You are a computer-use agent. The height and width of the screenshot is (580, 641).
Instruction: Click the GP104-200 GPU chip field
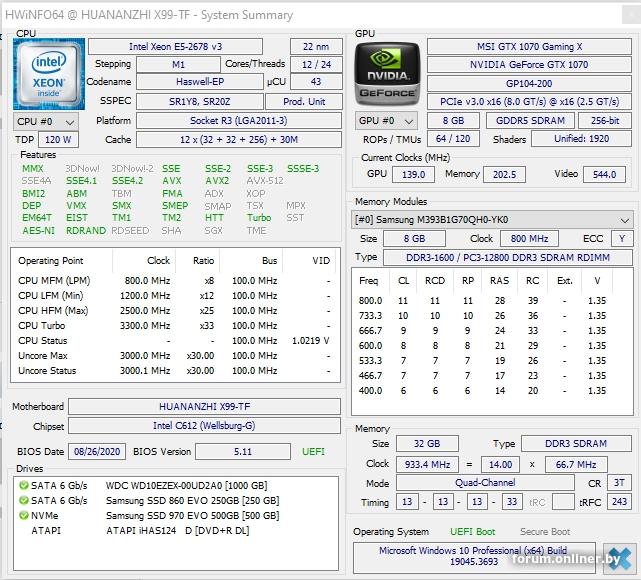(x=529, y=83)
